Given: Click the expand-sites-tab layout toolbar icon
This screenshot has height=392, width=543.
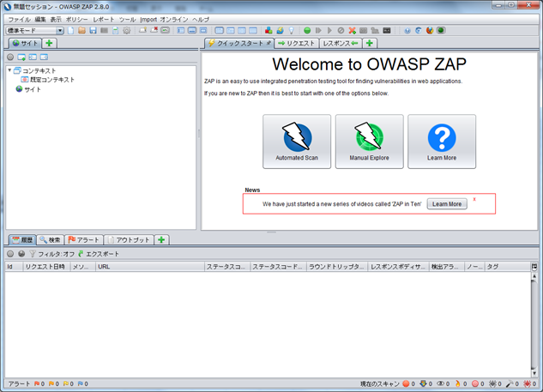Looking at the screenshot, I should pyautogui.click(x=181, y=31).
